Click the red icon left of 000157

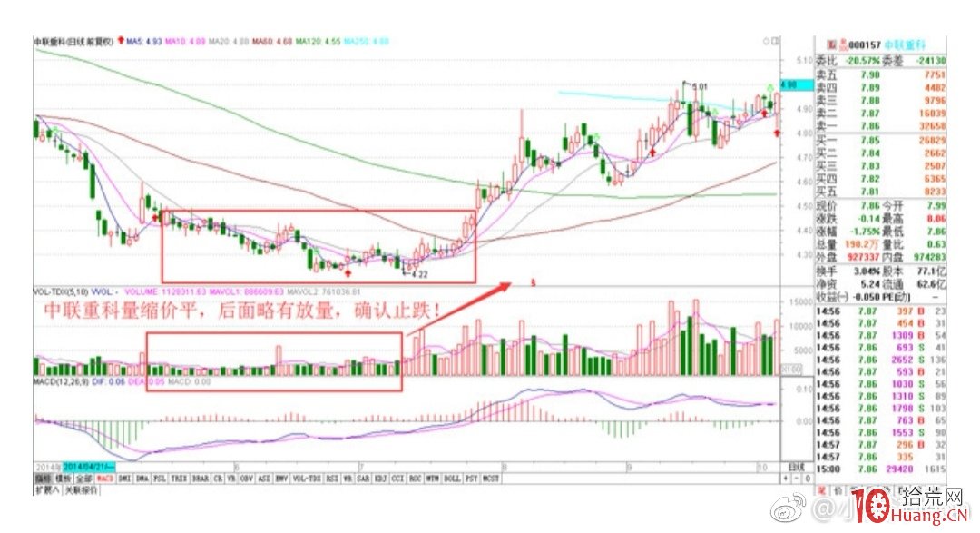point(832,45)
